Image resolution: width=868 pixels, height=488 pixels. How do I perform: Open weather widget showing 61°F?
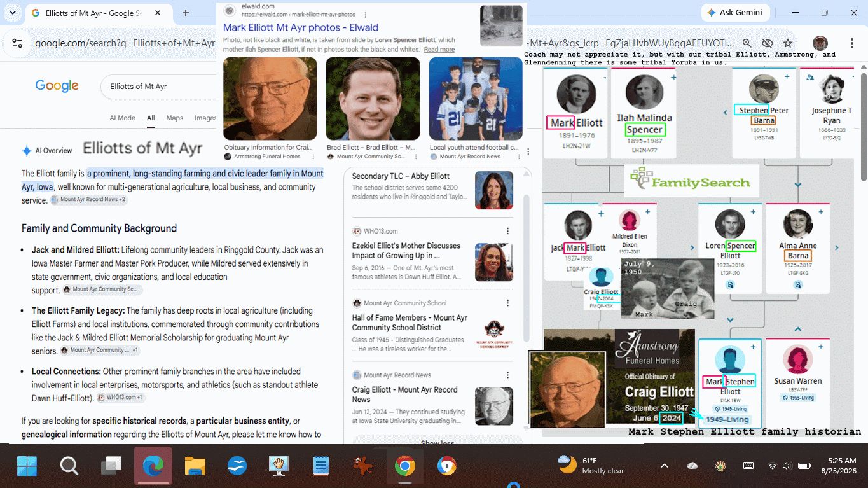pyautogui.click(x=590, y=465)
